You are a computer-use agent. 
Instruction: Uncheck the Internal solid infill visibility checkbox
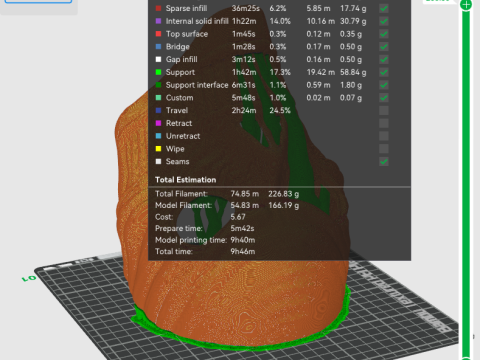384,21
